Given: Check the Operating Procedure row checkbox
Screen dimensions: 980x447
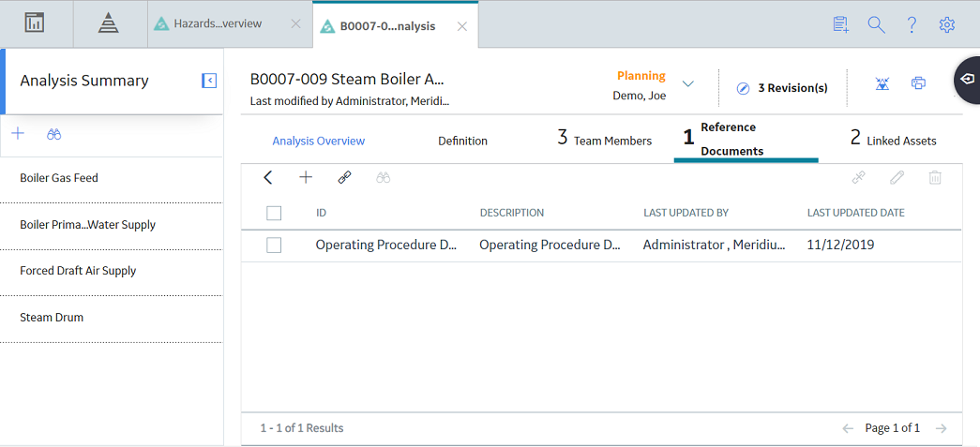Looking at the screenshot, I should 274,246.
